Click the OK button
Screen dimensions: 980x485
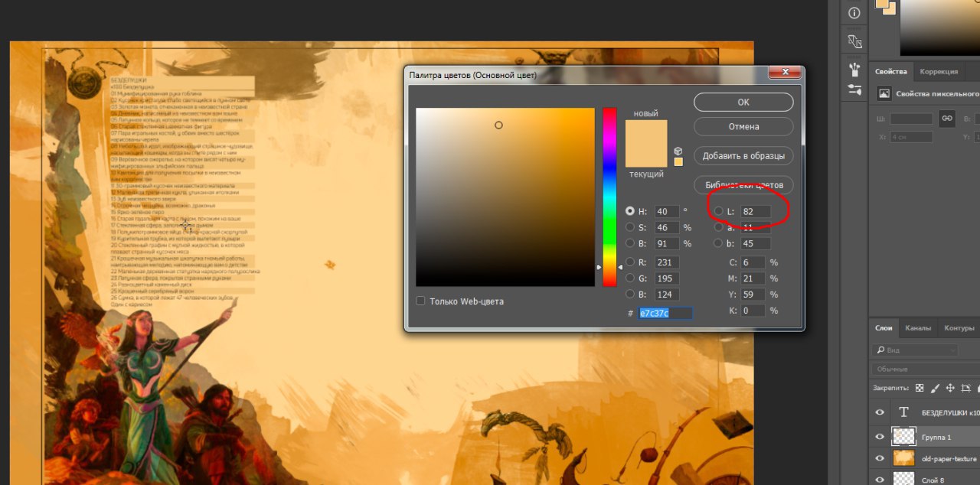(743, 102)
